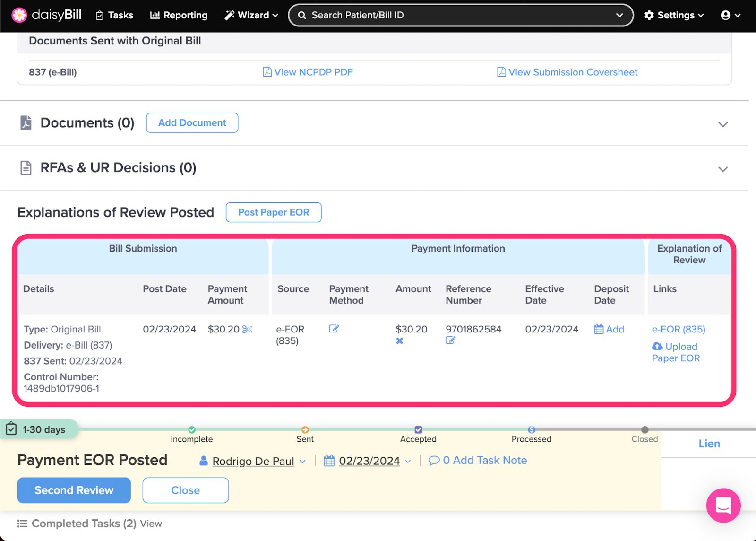Edit reference number 9701862584 pencil icon
The width and height of the screenshot is (756, 541).
[x=450, y=340]
